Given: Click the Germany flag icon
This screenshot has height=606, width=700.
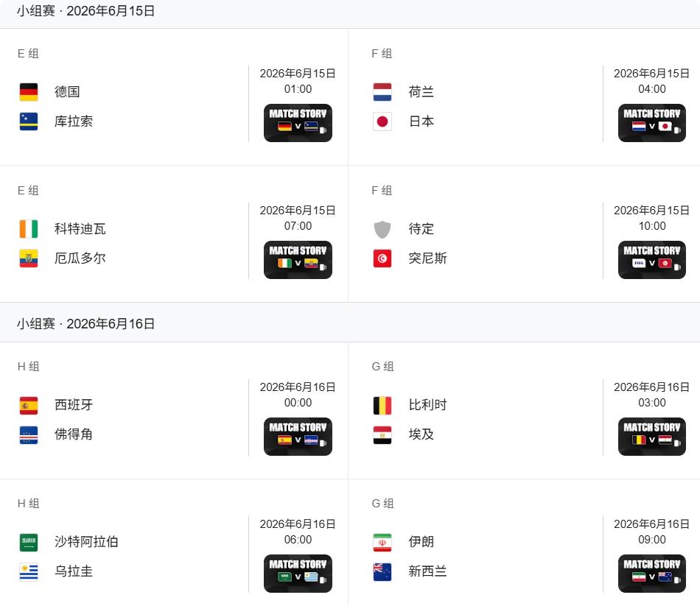Looking at the screenshot, I should tap(29, 92).
